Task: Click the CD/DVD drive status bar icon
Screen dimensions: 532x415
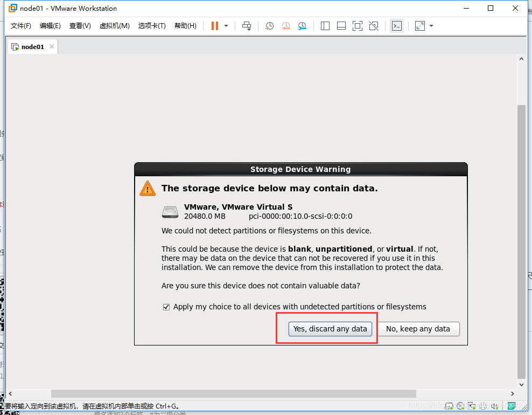Action: (460, 406)
